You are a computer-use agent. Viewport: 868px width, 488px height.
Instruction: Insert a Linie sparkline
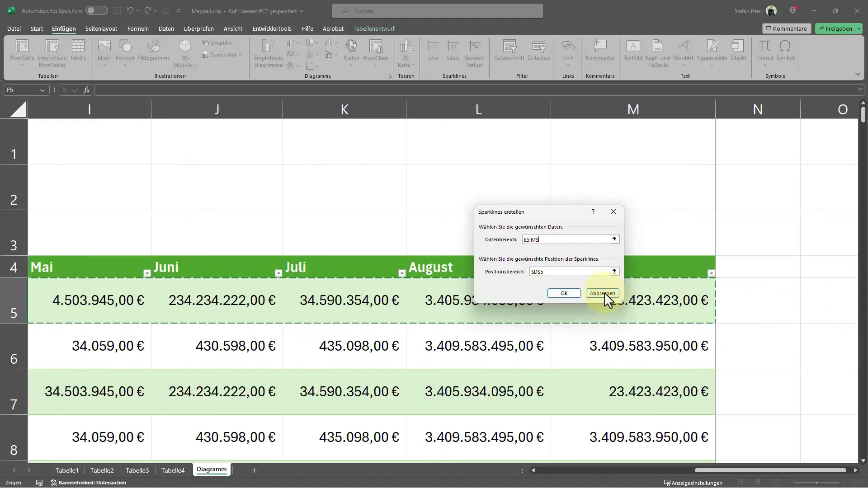point(433,50)
